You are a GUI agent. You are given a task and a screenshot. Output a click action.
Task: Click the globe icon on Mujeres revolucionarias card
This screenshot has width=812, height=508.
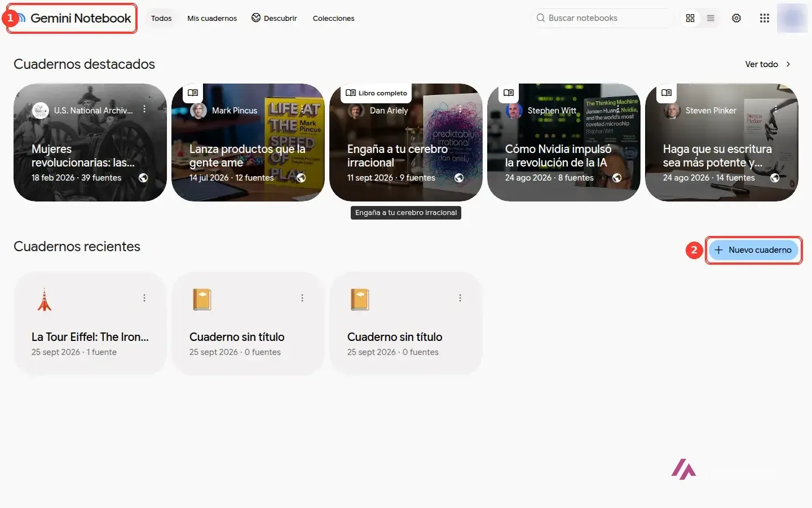(x=143, y=178)
